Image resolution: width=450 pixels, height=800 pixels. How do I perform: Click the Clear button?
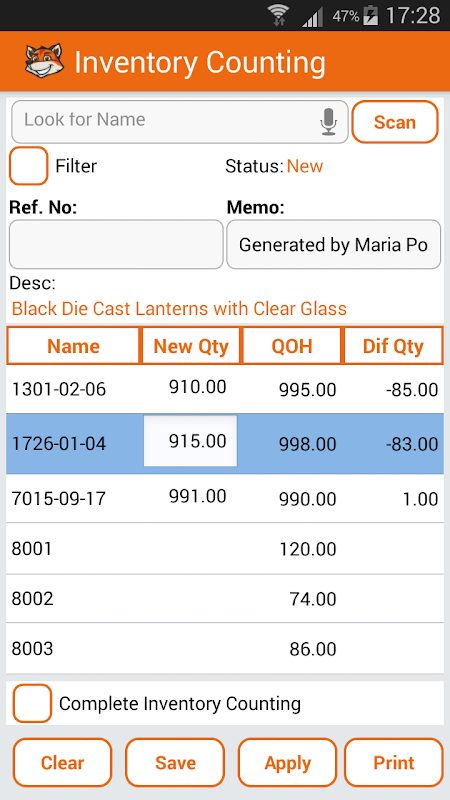pos(62,763)
